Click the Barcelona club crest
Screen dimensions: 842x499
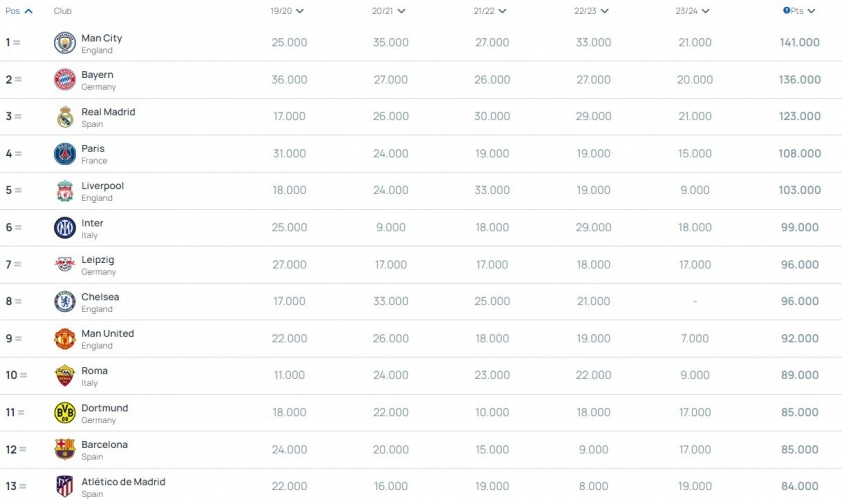click(65, 449)
